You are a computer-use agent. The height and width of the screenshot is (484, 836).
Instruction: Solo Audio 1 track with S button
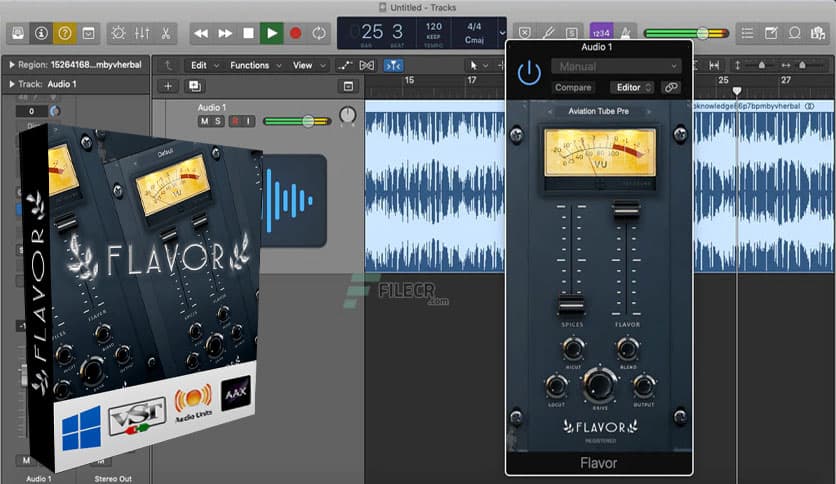coord(218,121)
